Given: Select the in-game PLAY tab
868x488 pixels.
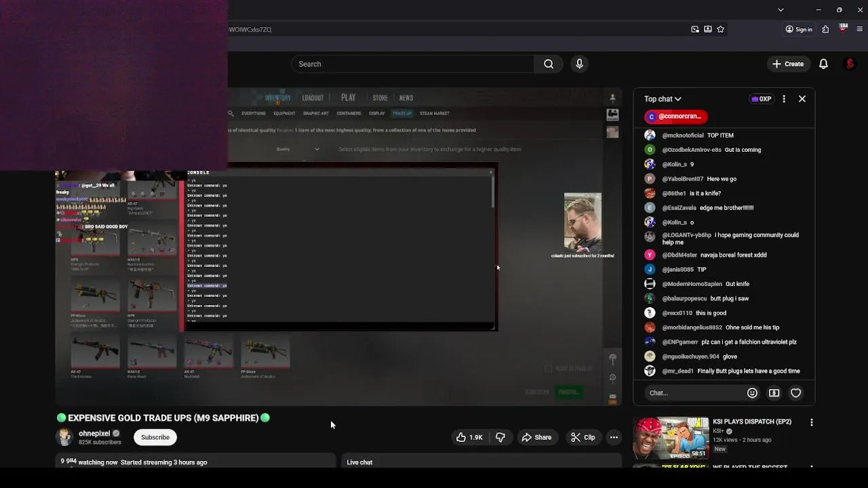Looking at the screenshot, I should (349, 98).
